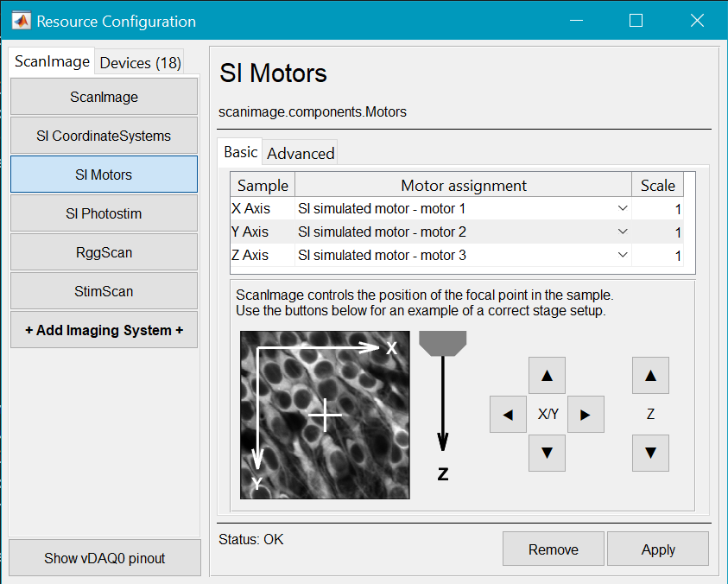Viewport: 728px width, 584px height.
Task: Click the X/Y stage down arrow button
Action: tap(547, 453)
